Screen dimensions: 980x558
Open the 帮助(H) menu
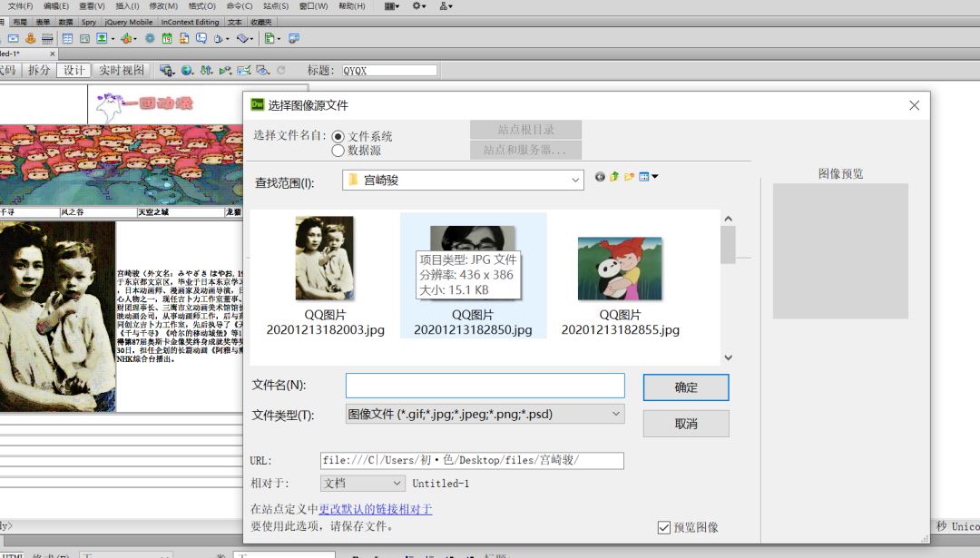point(351,6)
